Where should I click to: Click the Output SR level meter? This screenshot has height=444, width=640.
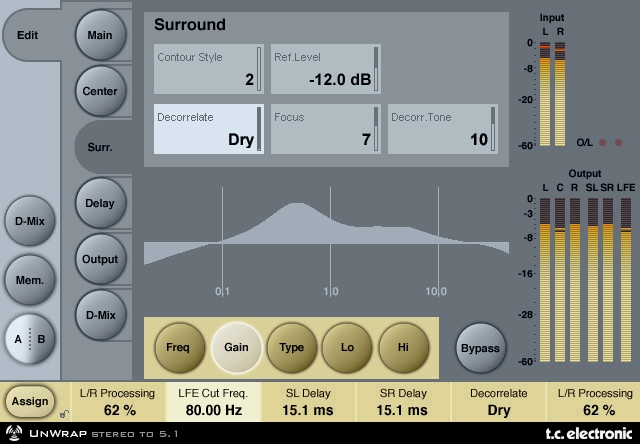(x=608, y=280)
